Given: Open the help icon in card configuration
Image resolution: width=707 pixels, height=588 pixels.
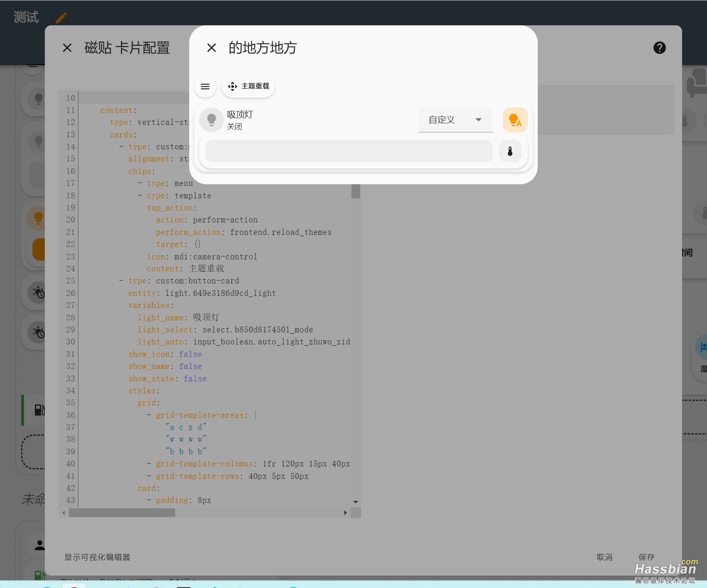Looking at the screenshot, I should point(659,48).
